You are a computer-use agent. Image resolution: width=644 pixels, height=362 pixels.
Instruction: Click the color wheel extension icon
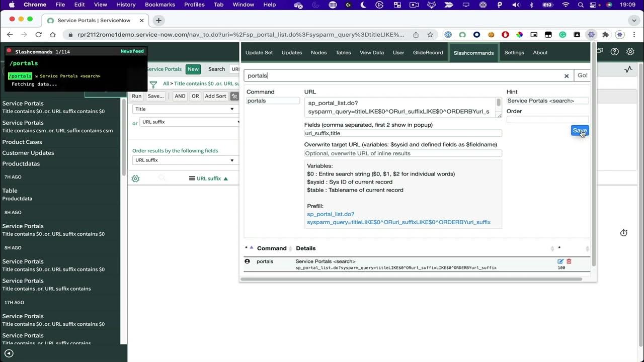[x=520, y=35]
